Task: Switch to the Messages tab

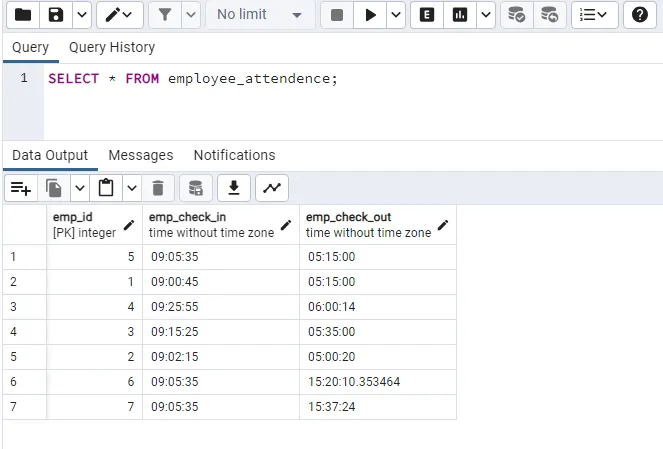Action: click(140, 155)
